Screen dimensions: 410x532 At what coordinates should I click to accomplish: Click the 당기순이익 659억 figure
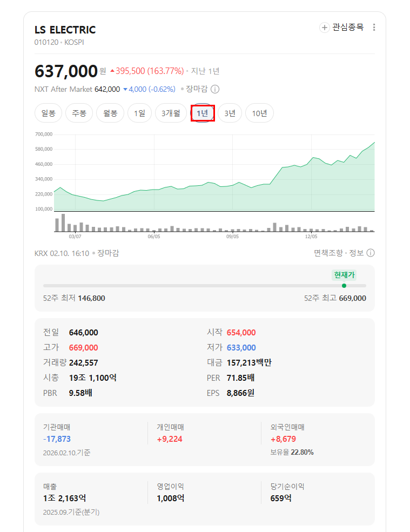[281, 499]
